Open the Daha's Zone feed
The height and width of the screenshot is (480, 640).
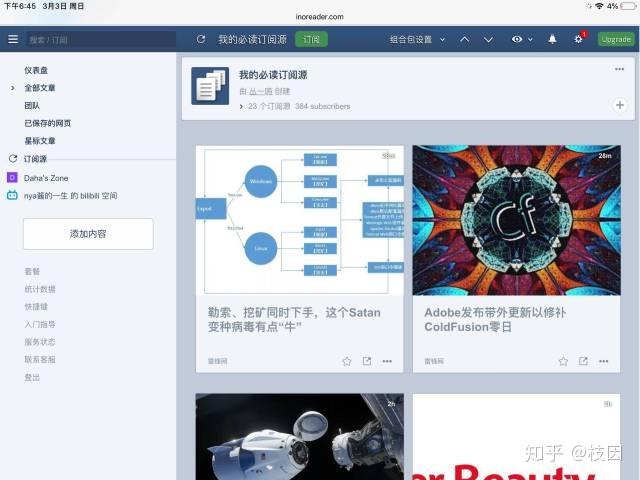(46, 178)
